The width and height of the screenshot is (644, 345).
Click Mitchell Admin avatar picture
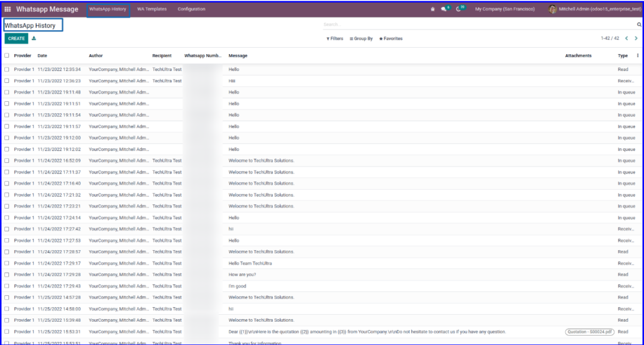click(x=552, y=9)
